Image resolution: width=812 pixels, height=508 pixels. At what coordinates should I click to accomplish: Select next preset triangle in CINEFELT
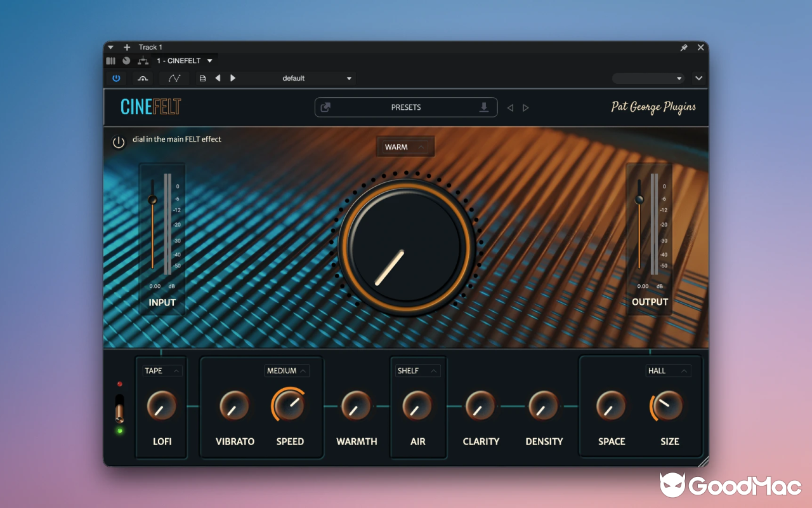click(x=525, y=108)
